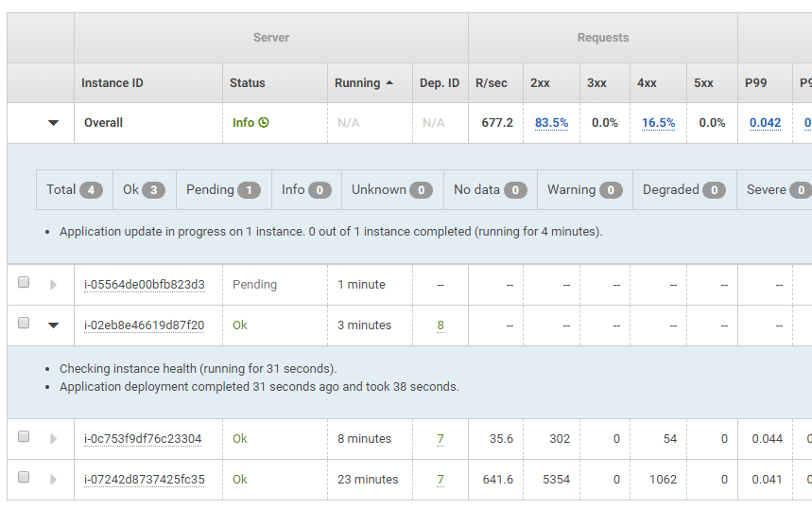Sort by Dep. ID column header

coord(440,83)
